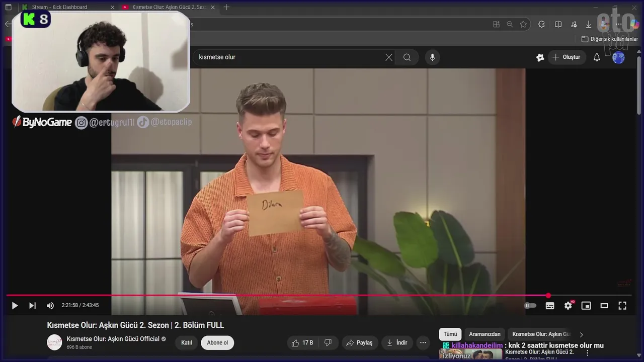Image resolution: width=644 pixels, height=362 pixels.
Task: Select the Aramanızdan filter chip
Action: tap(485, 334)
